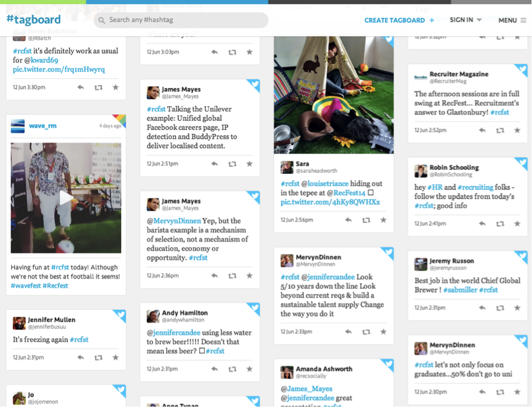
Task: Click the 12 Jun 2:56pm timestamp
Action: click(x=297, y=219)
